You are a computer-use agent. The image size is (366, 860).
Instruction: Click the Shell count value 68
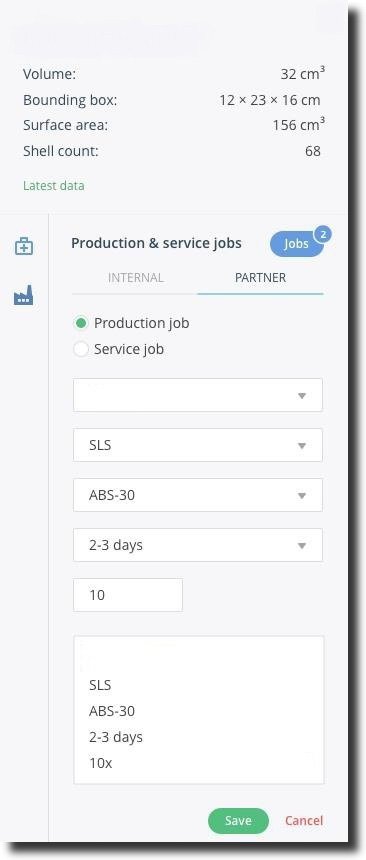pyautogui.click(x=313, y=151)
